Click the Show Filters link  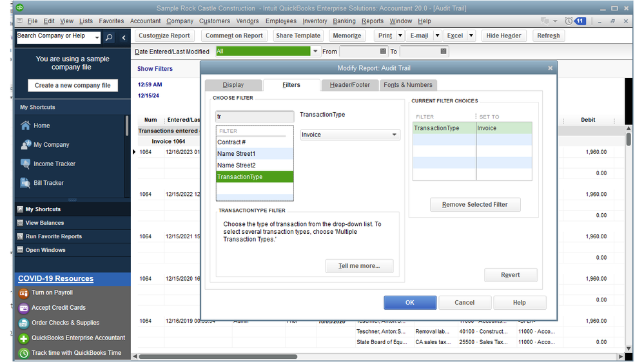click(155, 68)
